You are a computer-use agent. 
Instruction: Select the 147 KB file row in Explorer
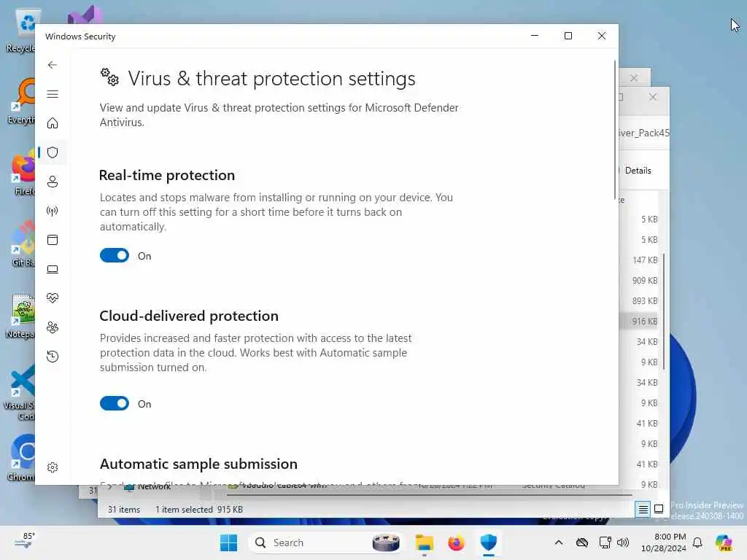coord(638,260)
